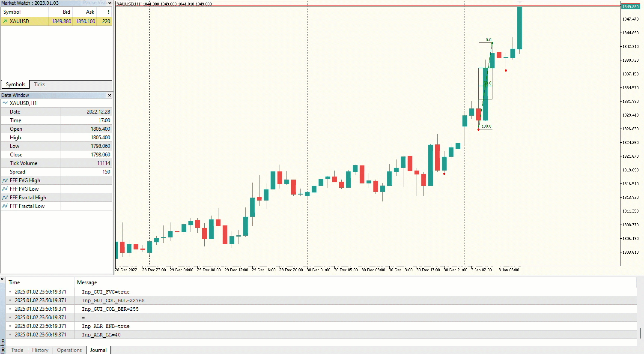644x354 pixels.
Task: Close the Market Watch panel
Action: click(110, 3)
